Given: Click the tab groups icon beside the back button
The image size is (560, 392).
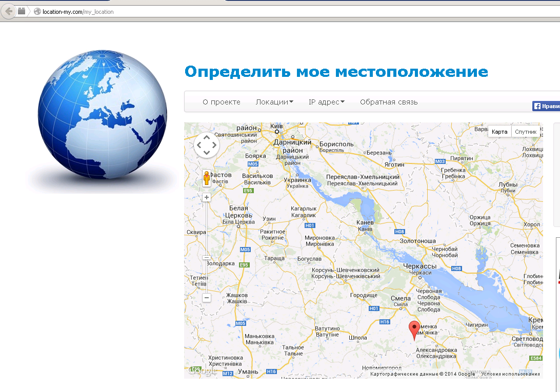Looking at the screenshot, I should 22,11.
